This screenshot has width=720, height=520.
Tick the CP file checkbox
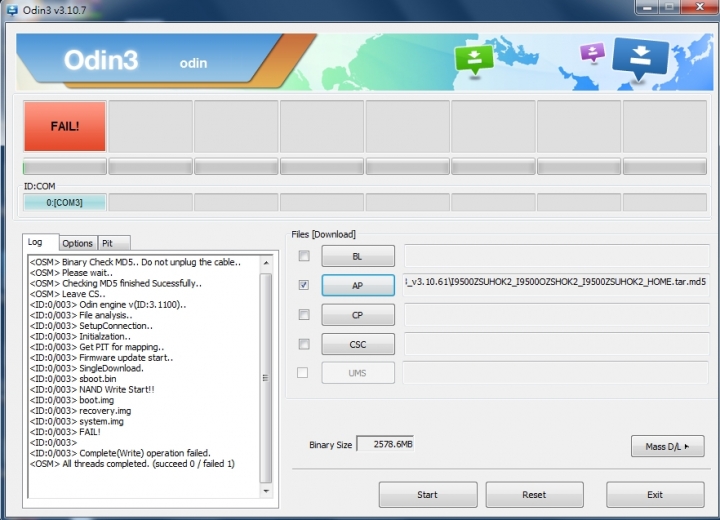click(304, 315)
